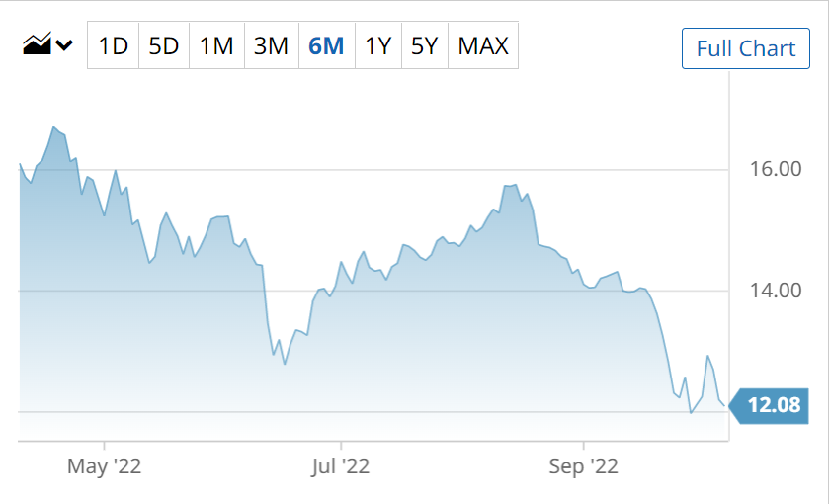830x504 pixels.
Task: Select the 3M range tab
Action: point(271,45)
